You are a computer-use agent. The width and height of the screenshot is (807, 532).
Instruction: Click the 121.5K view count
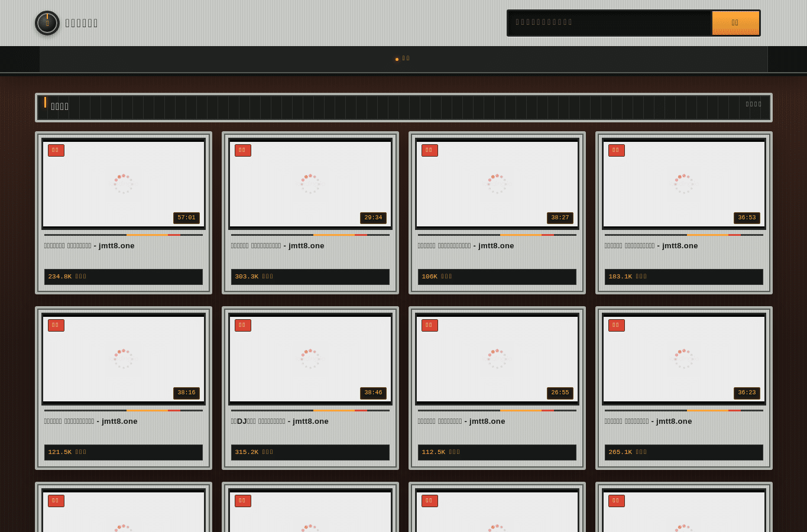point(67,452)
